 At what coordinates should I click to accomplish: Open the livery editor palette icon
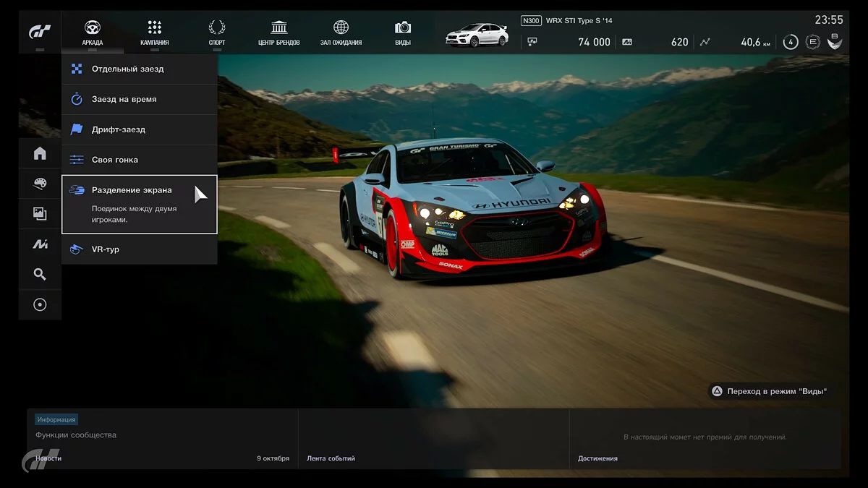pyautogui.click(x=40, y=184)
